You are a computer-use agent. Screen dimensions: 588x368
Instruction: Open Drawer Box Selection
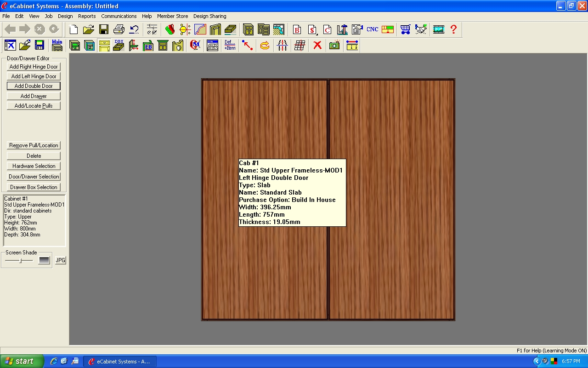(34, 187)
